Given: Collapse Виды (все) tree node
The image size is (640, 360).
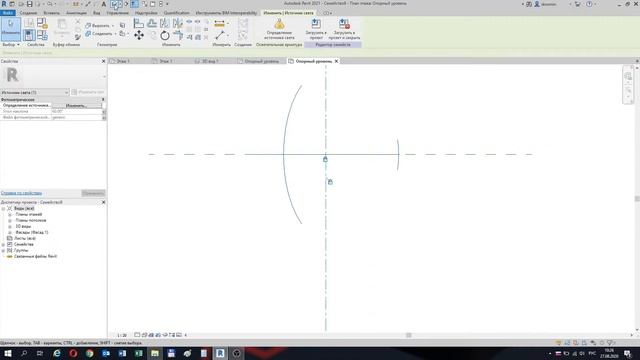Looking at the screenshot, I should 3,209.
